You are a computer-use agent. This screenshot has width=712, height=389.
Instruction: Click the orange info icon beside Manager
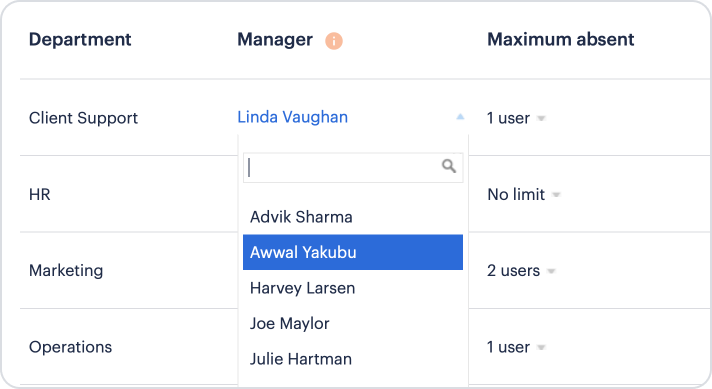coord(334,41)
